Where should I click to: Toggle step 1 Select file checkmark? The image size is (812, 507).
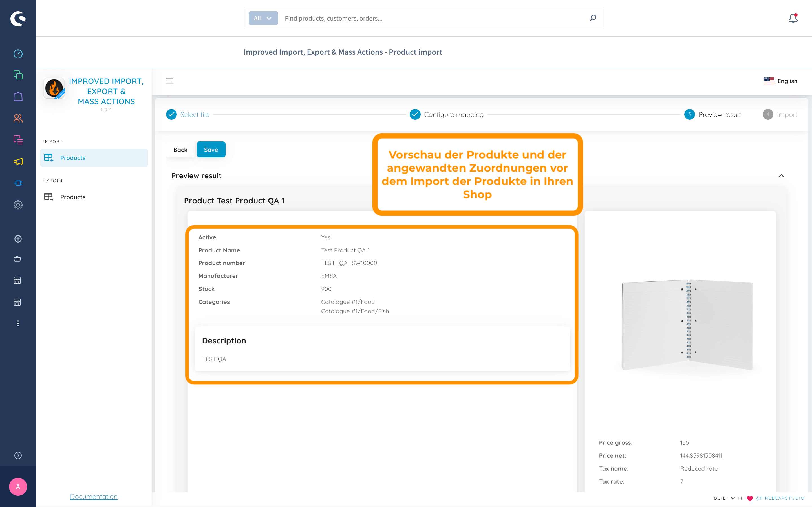171,114
